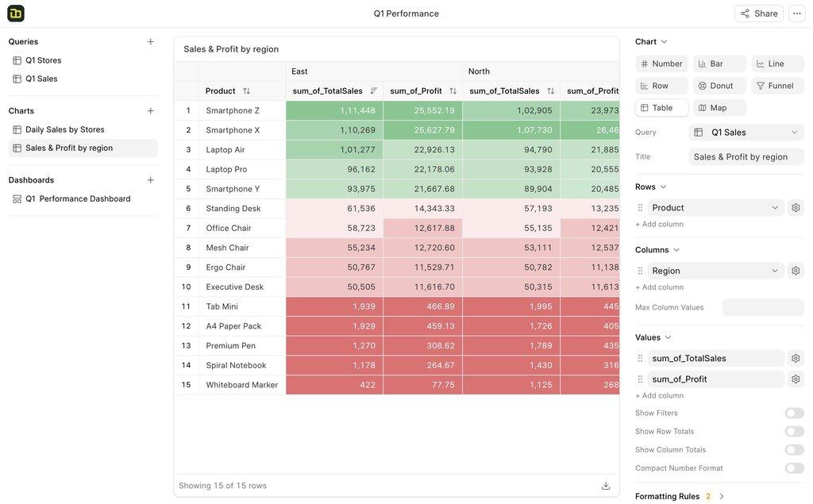
Task: Turn on Show Row Totals
Action: pyautogui.click(x=794, y=432)
